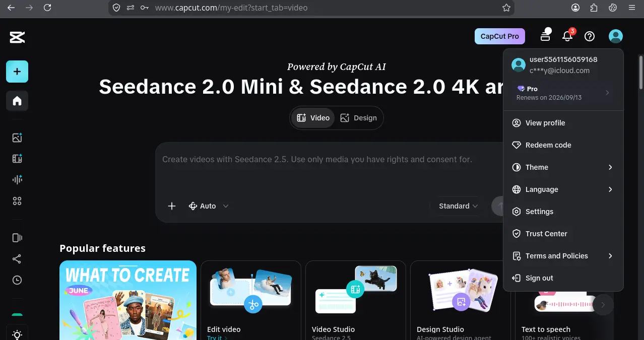
Task: Click the profile avatar in header
Action: click(616, 36)
